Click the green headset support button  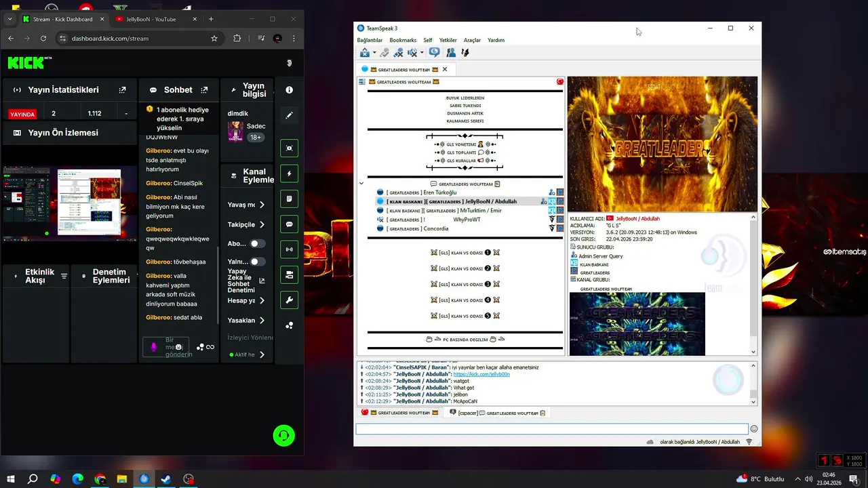pyautogui.click(x=284, y=435)
